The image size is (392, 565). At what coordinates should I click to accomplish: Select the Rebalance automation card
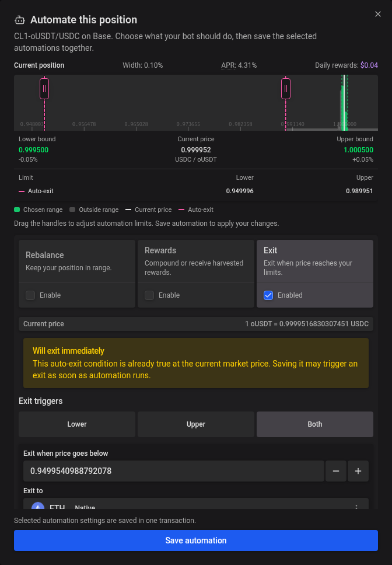(77, 274)
